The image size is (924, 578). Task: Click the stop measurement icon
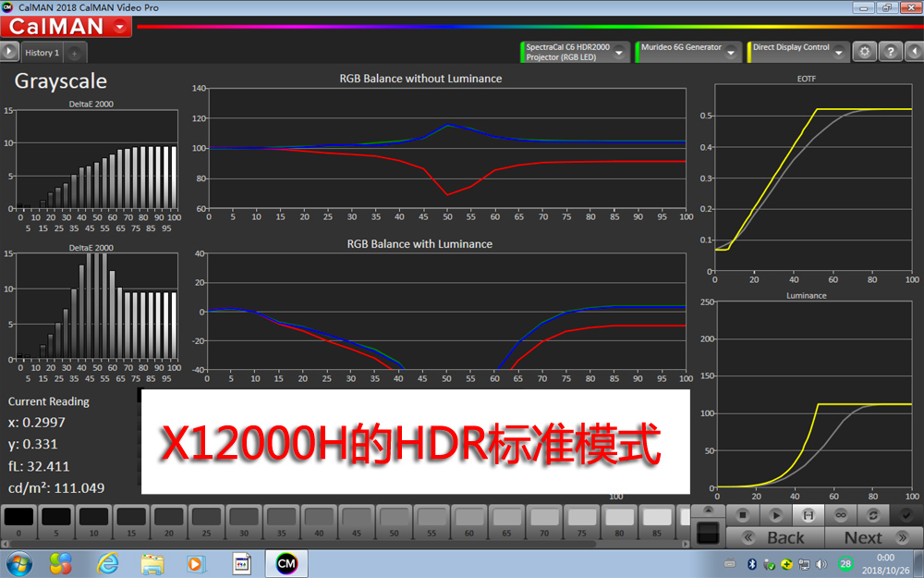[743, 514]
